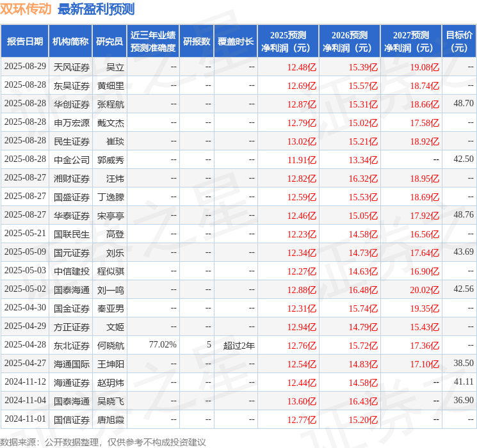Click target price 48.76

(x=464, y=214)
